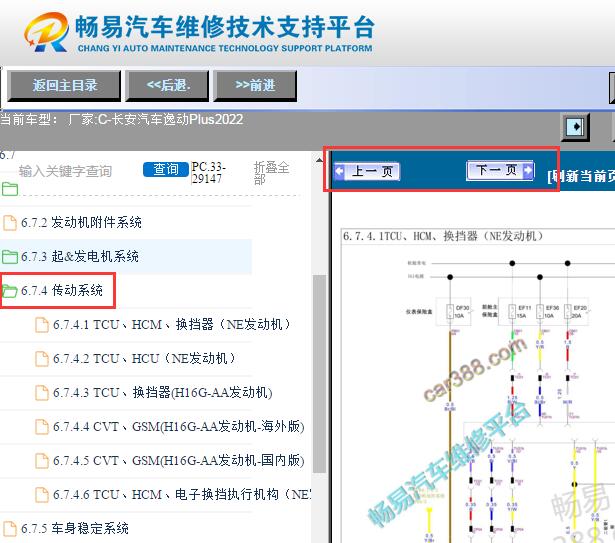
Task: Click the platform logo icon
Action: click(46, 32)
